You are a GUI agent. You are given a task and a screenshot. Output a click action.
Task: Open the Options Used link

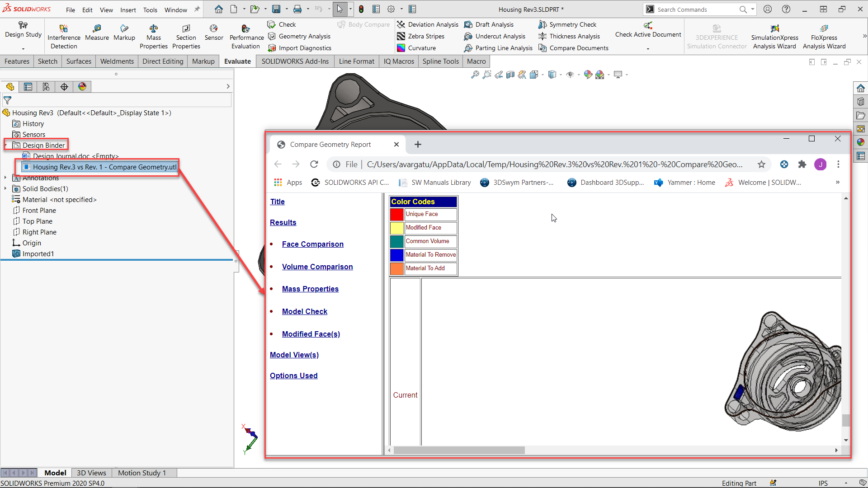[294, 375]
